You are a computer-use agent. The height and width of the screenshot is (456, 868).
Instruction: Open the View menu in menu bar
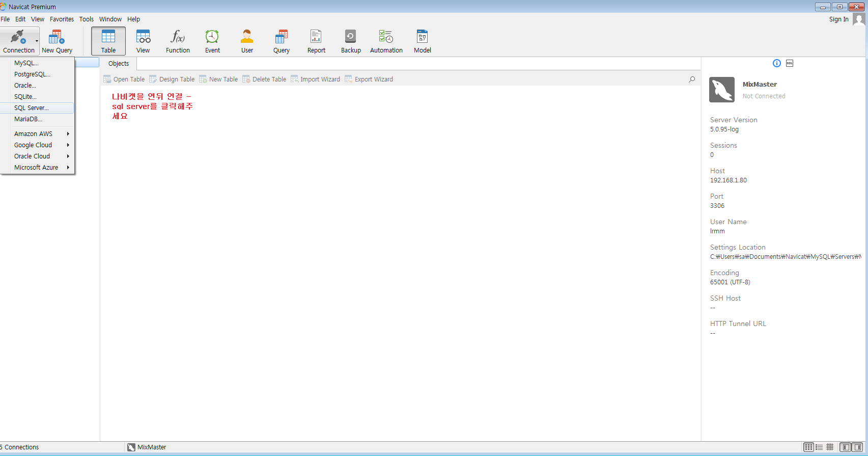click(x=38, y=19)
